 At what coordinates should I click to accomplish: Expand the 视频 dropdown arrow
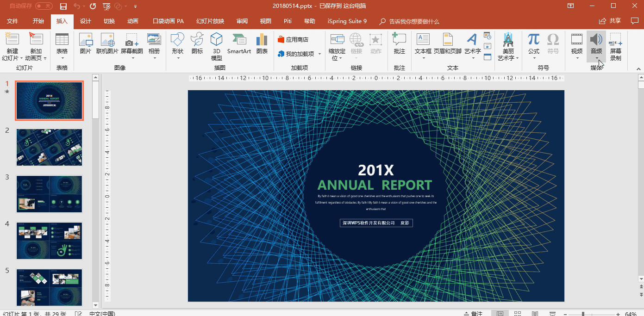(x=577, y=58)
